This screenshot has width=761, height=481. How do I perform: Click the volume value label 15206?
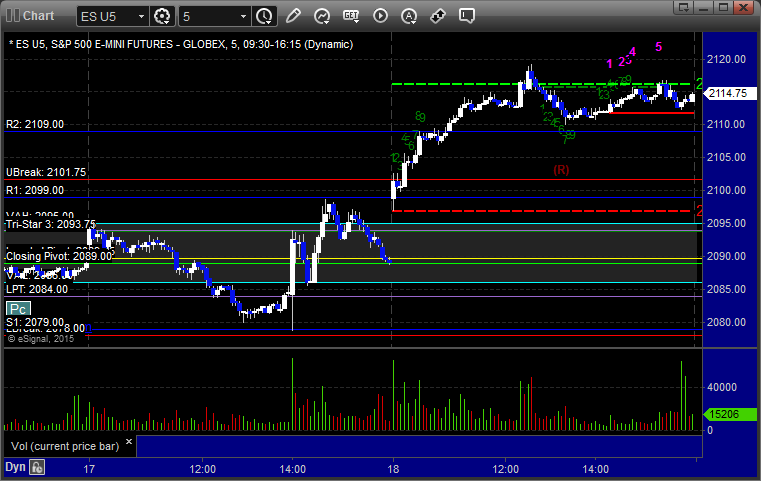pyautogui.click(x=729, y=415)
